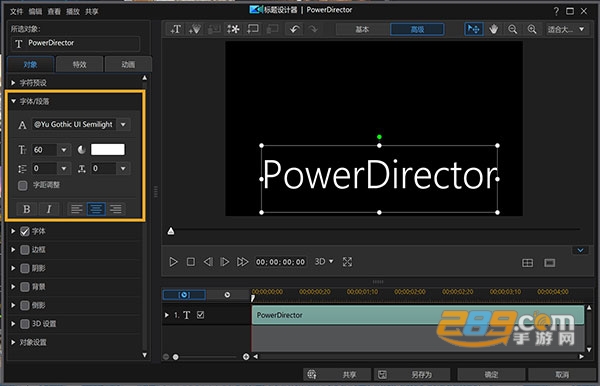This screenshot has width=600, height=386.
Task: Toggle the TV safe zone icon
Action: coord(549,263)
